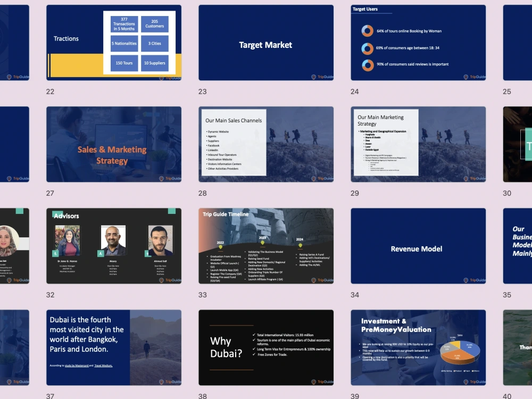Select the Target Users slide 24
The width and height of the screenshot is (532, 399).
pos(418,43)
